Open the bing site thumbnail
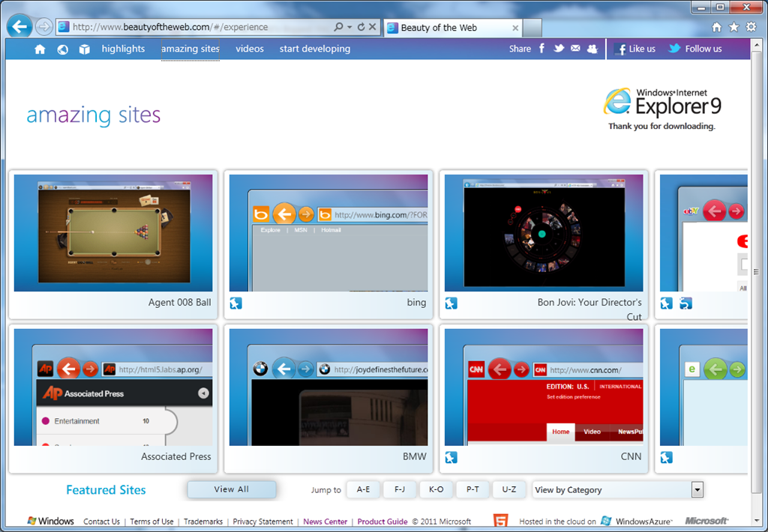Viewport: 768px width, 532px height. (328, 233)
